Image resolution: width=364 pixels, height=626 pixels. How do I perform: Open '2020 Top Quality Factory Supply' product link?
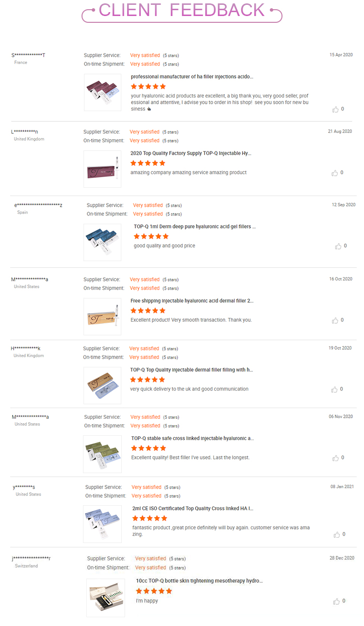coord(191,153)
